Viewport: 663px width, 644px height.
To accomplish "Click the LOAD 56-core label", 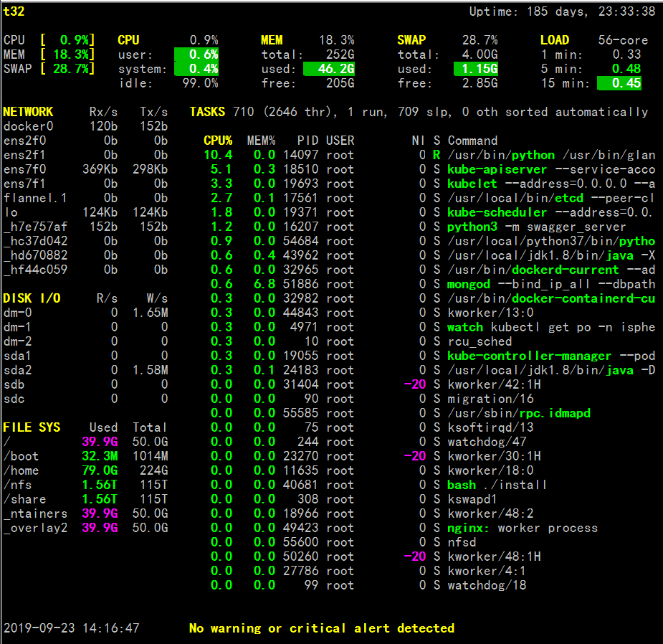I will click(623, 40).
